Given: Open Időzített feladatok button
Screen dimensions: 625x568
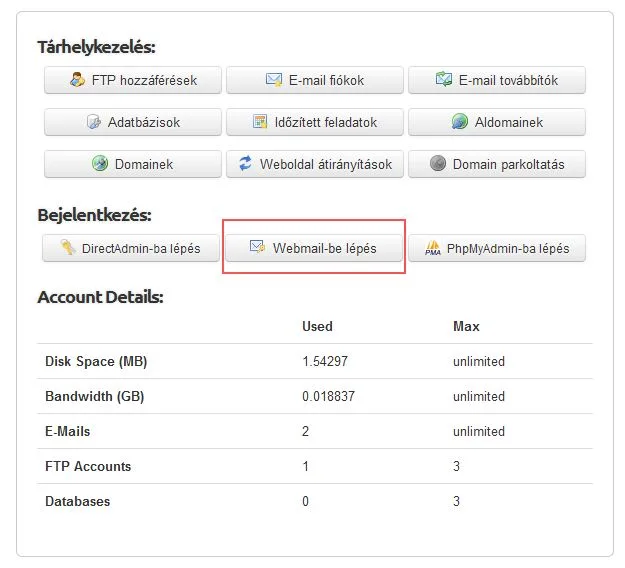Looking at the screenshot, I should [315, 122].
